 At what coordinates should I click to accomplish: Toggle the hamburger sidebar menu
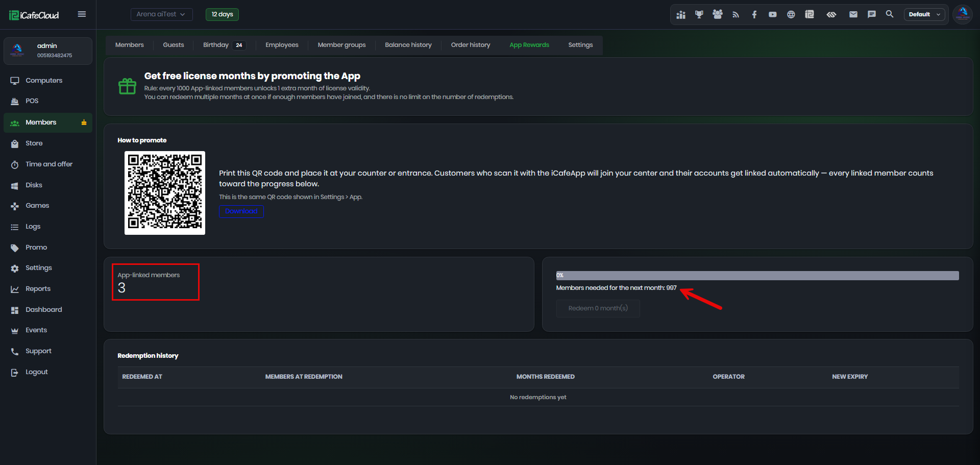coord(82,14)
